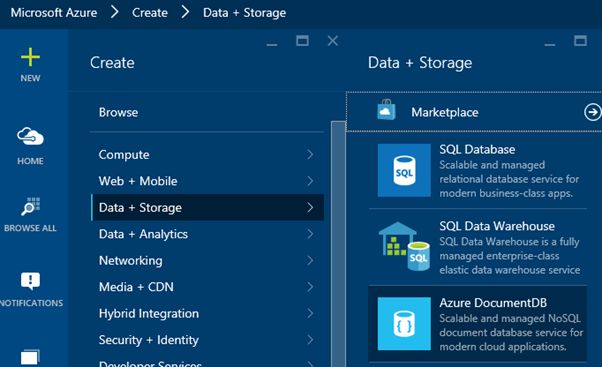Click the Create blade vertical scrollbar
This screenshot has width=602, height=367.
[x=338, y=244]
